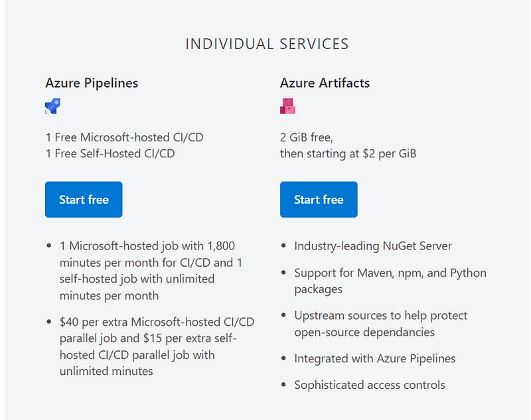Click the Azure Pipelines rocket icon

53,106
